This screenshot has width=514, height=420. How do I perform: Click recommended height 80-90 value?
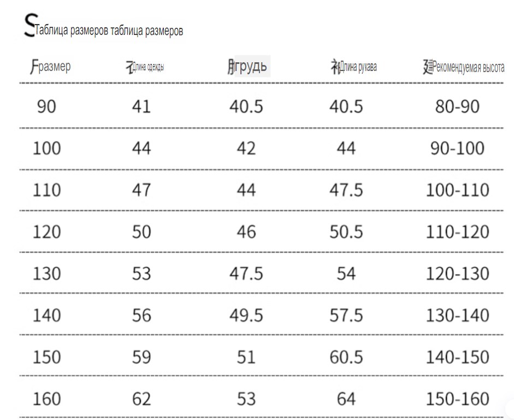[457, 107]
